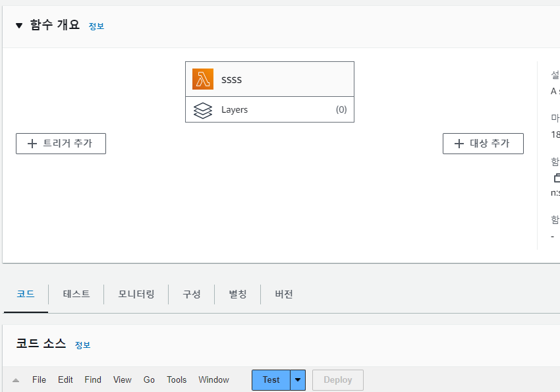Open the Find menu
The height and width of the screenshot is (392, 560).
93,380
